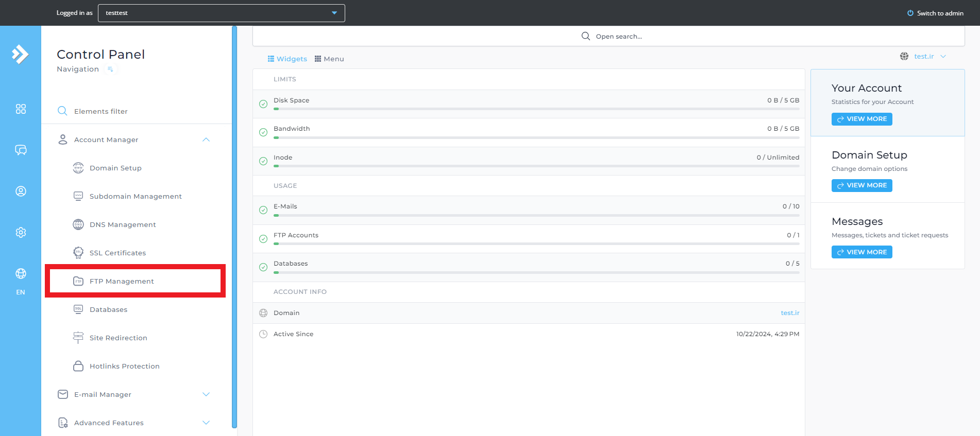The height and width of the screenshot is (436, 980).
Task: Switch to the Menu view
Action: point(329,59)
